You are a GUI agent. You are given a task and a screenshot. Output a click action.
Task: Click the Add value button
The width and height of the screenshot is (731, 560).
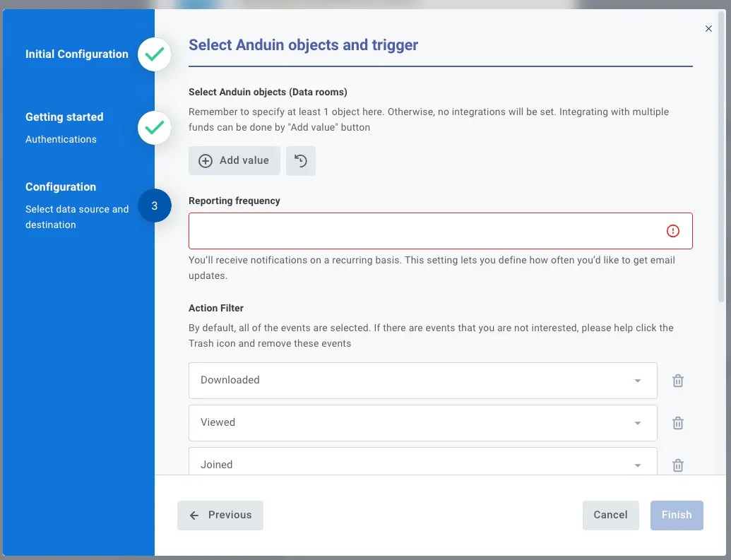point(234,161)
